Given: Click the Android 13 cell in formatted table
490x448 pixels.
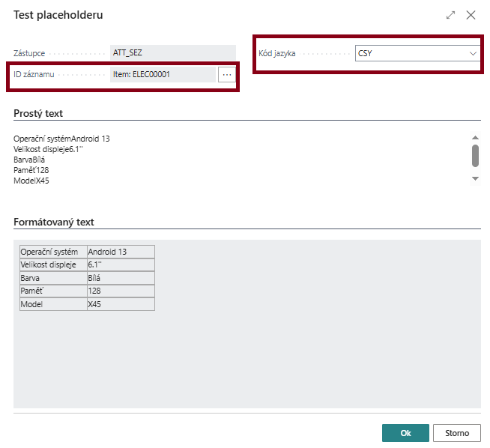Looking at the screenshot, I should pos(121,252).
